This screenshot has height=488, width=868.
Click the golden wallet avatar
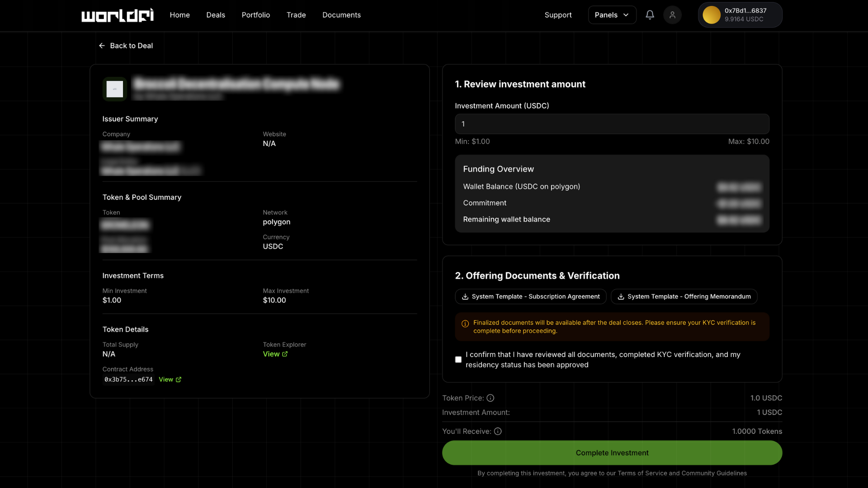[711, 15]
